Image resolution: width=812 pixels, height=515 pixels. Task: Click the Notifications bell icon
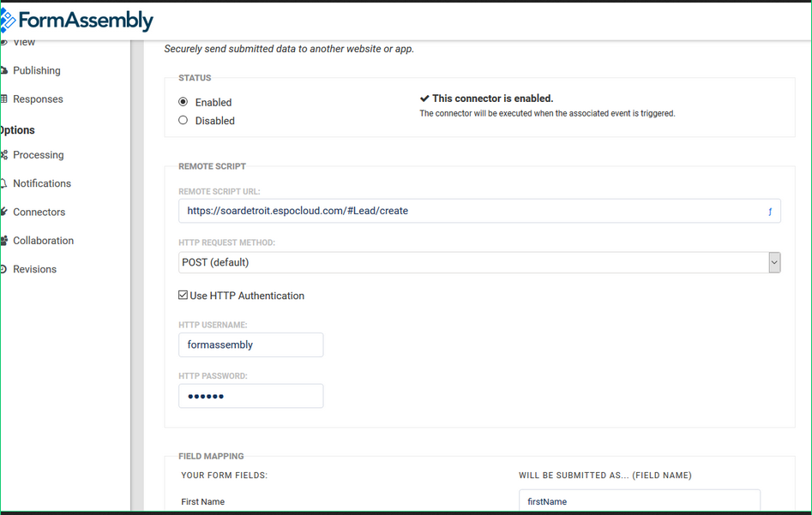[x=4, y=183]
